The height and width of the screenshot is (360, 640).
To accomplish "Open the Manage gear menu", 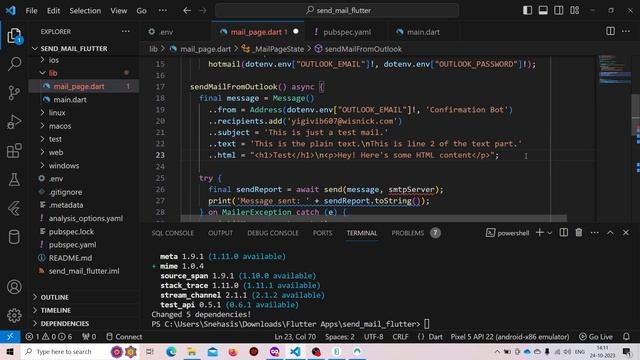I will pyautogui.click(x=14, y=315).
